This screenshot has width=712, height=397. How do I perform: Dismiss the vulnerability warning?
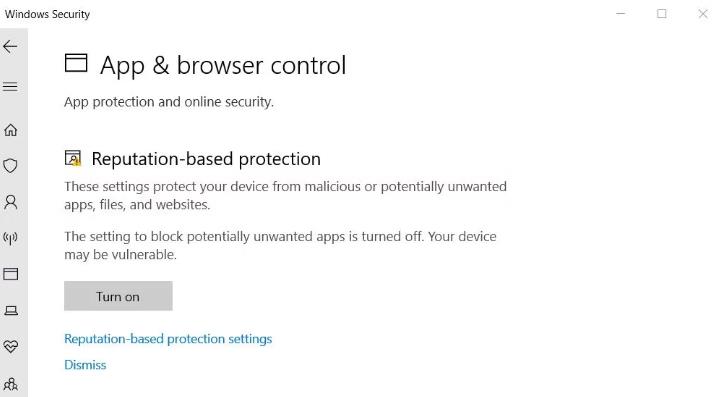pyautogui.click(x=85, y=365)
